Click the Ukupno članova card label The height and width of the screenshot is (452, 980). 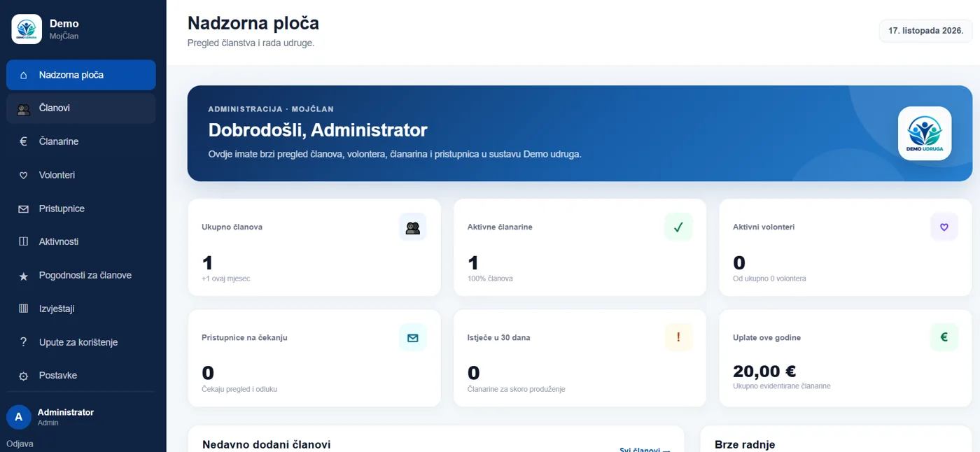point(232,227)
